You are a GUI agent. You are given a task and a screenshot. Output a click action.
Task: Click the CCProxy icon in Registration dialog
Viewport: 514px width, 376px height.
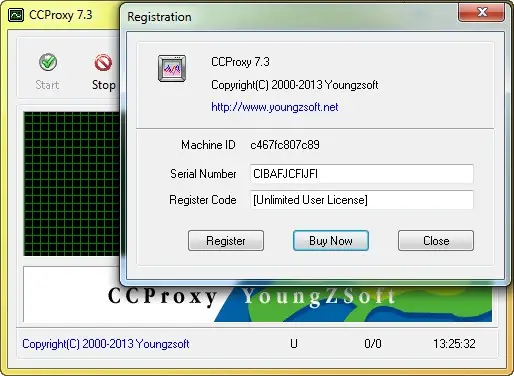tap(172, 68)
